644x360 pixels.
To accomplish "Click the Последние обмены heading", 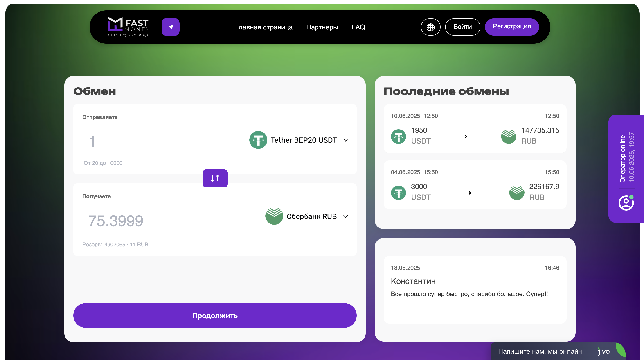I will [446, 91].
